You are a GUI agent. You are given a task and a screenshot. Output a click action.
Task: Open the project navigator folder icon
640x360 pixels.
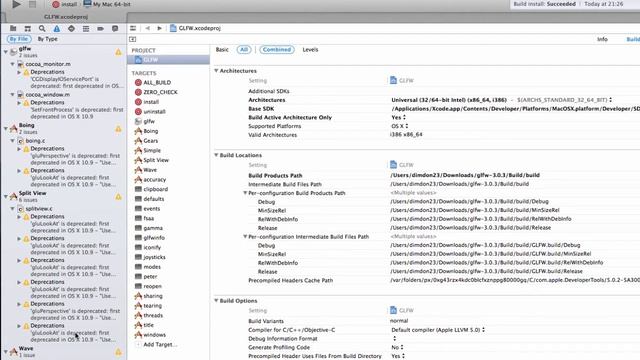tap(13, 28)
